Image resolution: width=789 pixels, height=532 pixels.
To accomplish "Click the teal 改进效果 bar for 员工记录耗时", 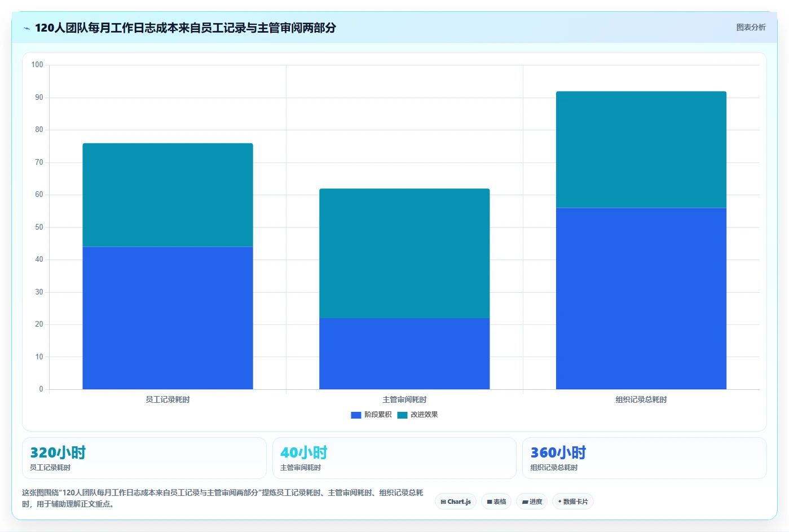I will (168, 195).
